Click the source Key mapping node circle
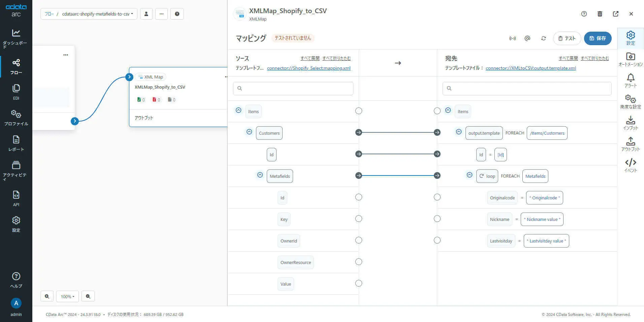The image size is (644, 322). click(359, 219)
